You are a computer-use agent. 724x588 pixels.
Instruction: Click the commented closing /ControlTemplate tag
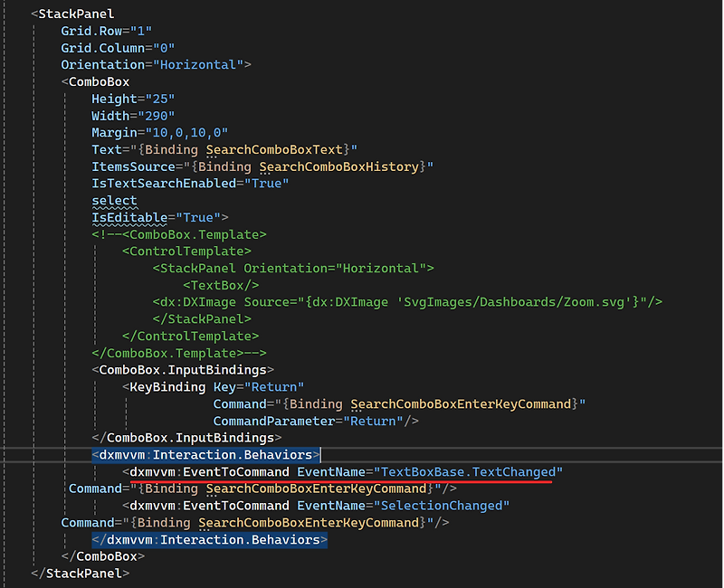pos(190,337)
